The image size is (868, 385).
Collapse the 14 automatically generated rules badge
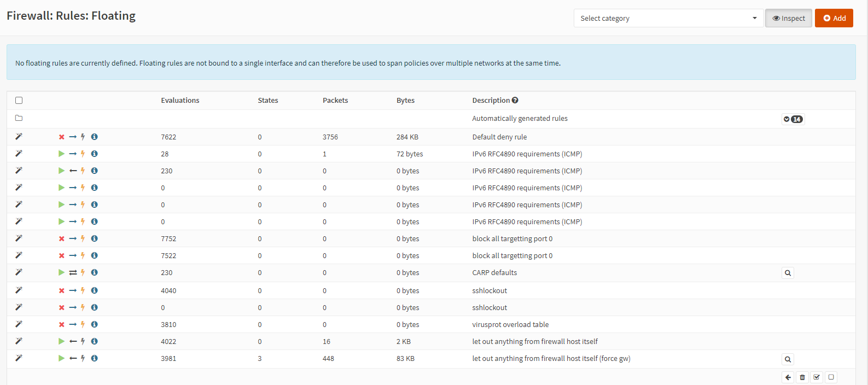(x=793, y=119)
